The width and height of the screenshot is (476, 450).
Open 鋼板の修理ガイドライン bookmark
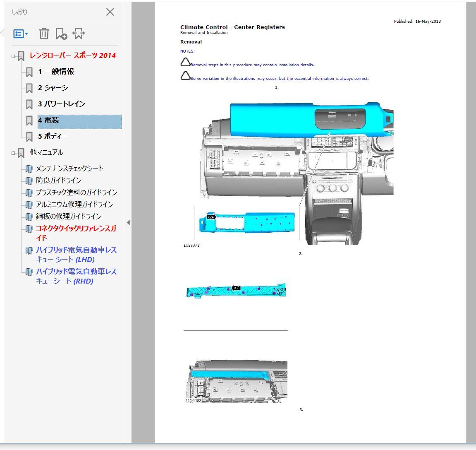click(68, 217)
